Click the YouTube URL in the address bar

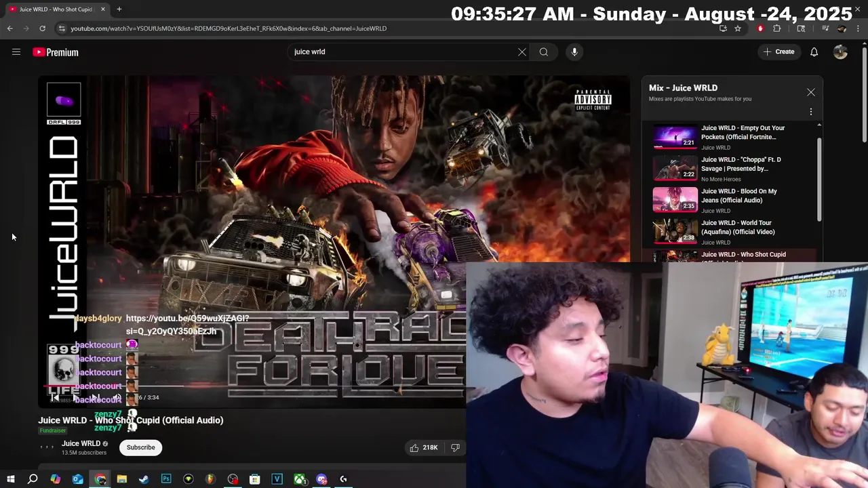point(229,28)
